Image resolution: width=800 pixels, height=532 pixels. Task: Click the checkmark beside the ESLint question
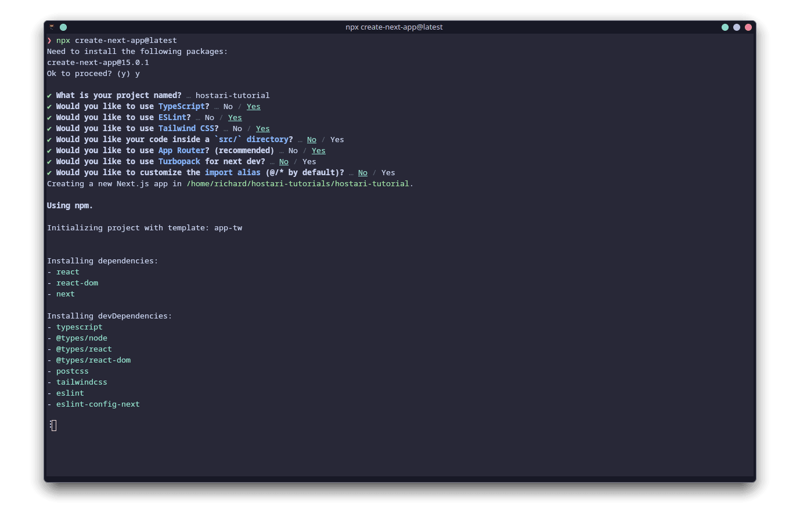(49, 117)
